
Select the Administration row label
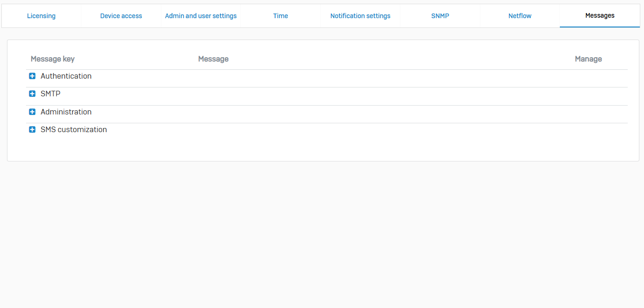tap(66, 112)
